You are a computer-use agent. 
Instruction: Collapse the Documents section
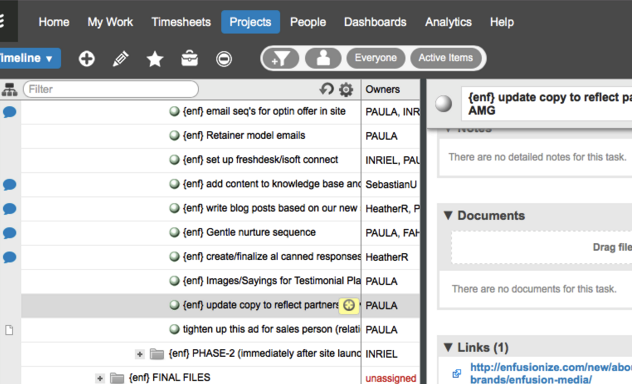pyautogui.click(x=448, y=215)
